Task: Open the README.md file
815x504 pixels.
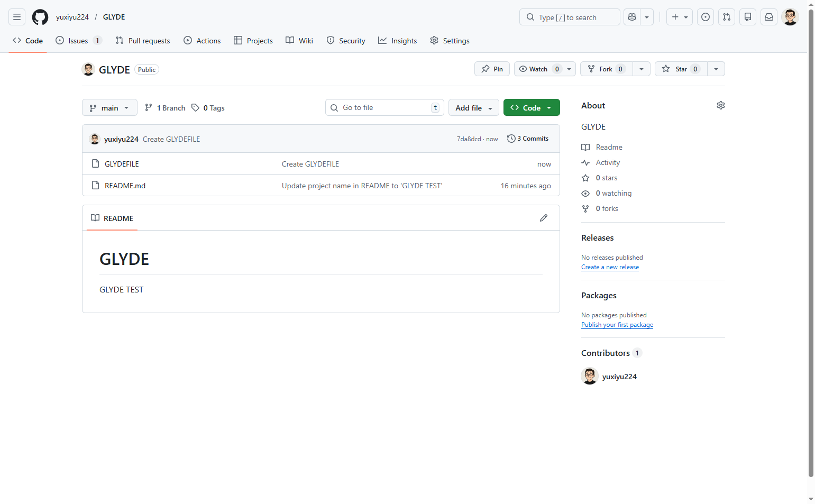Action: point(125,186)
